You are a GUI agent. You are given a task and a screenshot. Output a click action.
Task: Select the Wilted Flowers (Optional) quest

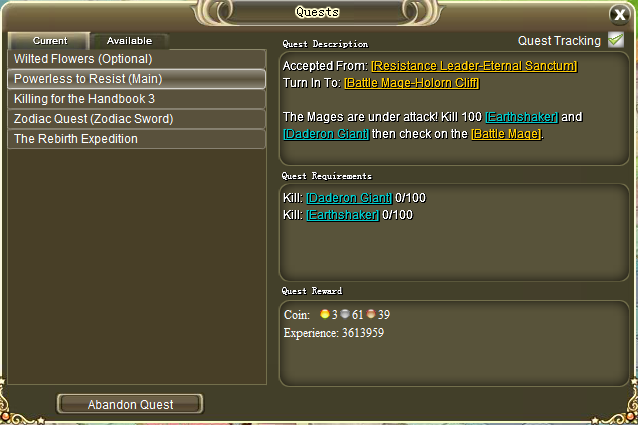pos(137,59)
